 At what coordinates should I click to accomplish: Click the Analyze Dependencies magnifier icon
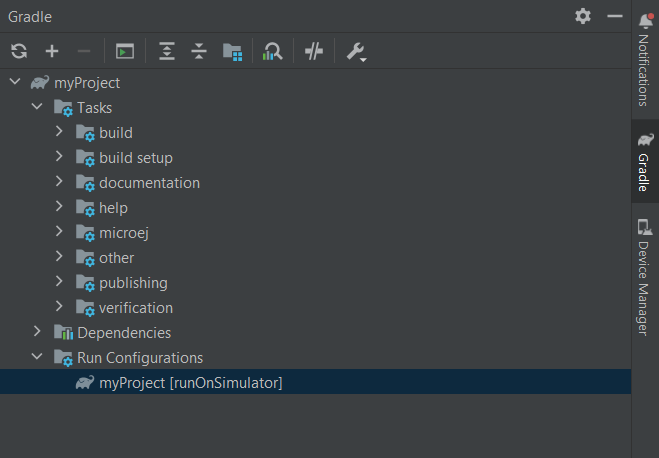point(272,52)
